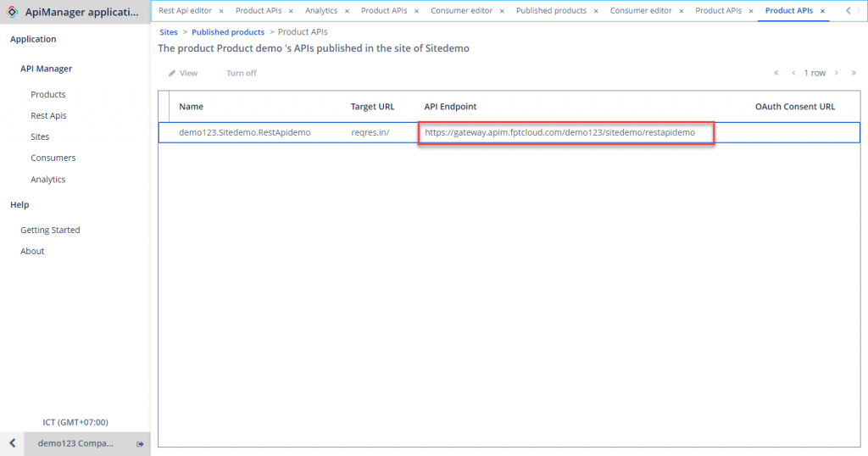Follow the Sites breadcrumb link
The width and height of the screenshot is (868, 456).
click(x=169, y=32)
